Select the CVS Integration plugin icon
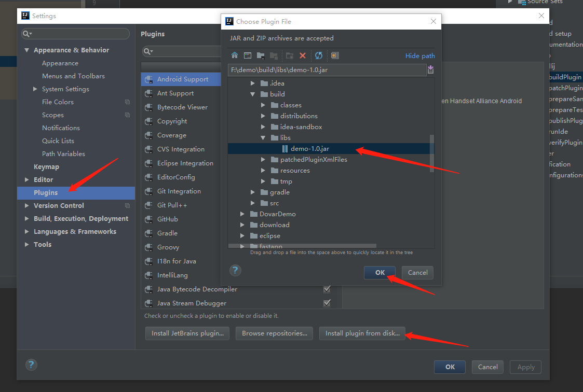 tap(148, 149)
